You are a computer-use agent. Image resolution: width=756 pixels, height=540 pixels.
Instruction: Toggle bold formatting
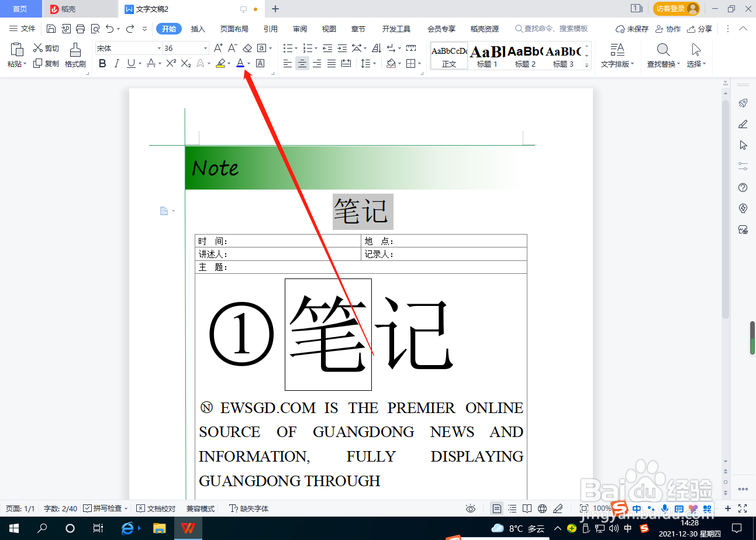click(x=102, y=63)
